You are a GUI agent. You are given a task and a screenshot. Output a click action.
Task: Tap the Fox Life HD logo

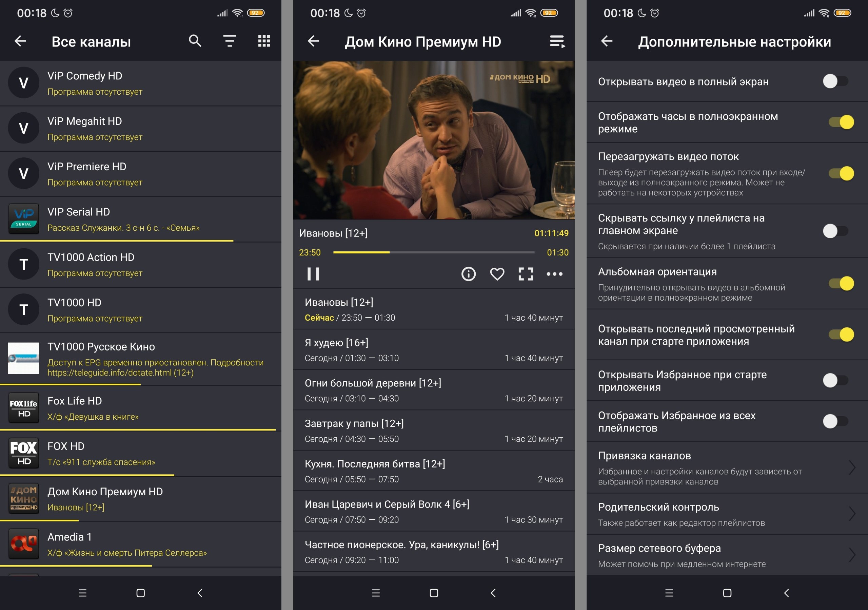(x=23, y=408)
